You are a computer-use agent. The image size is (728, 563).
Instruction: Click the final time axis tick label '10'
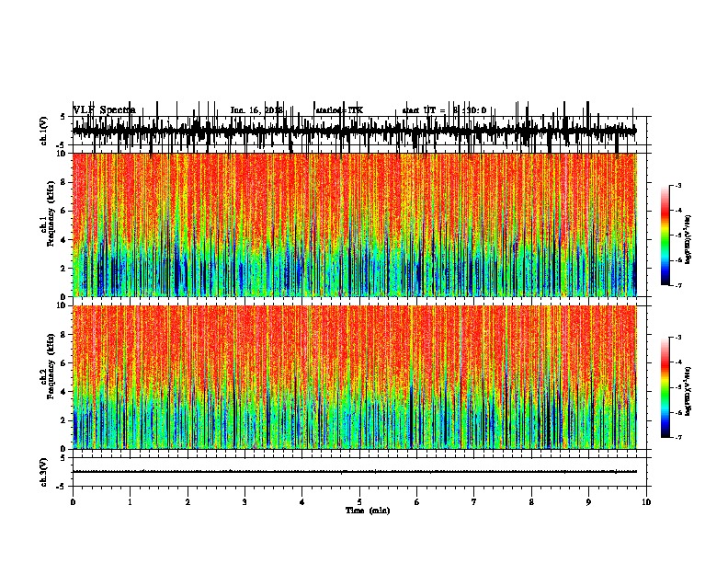646,502
